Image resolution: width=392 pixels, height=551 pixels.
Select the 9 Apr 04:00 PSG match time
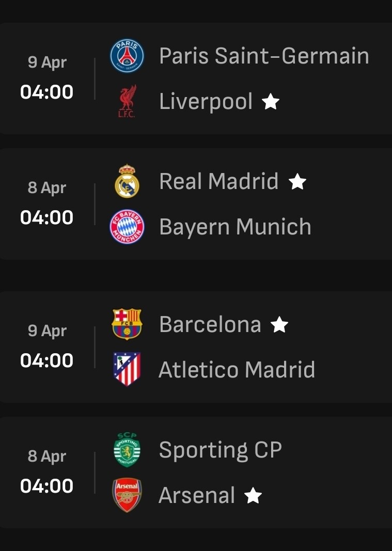47,78
